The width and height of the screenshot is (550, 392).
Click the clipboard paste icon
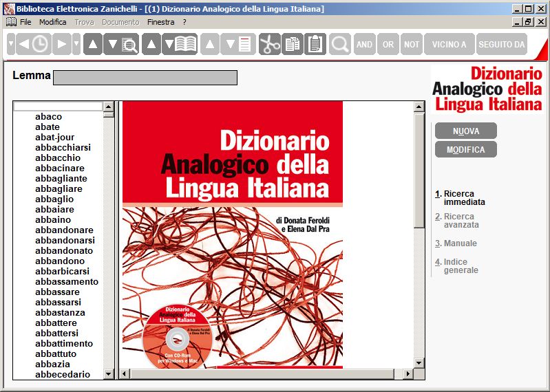[x=315, y=45]
